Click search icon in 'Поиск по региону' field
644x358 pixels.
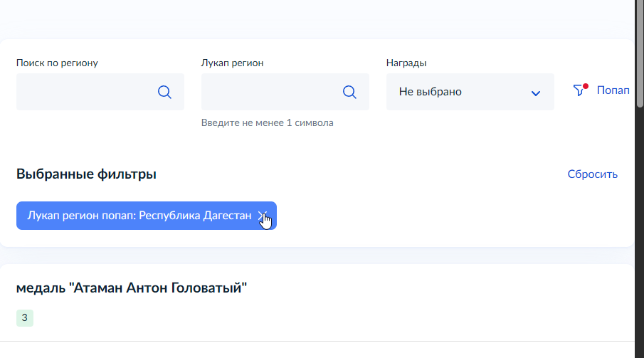click(x=164, y=92)
